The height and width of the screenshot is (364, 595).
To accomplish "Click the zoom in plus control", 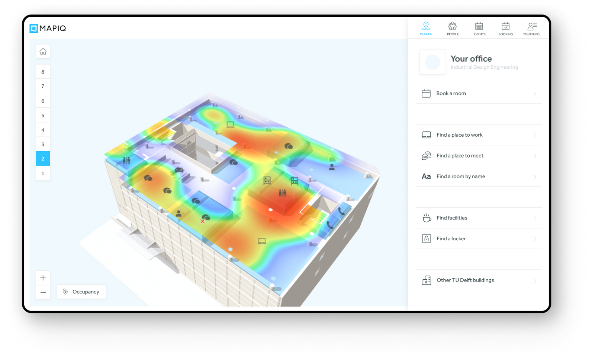I will coord(43,277).
